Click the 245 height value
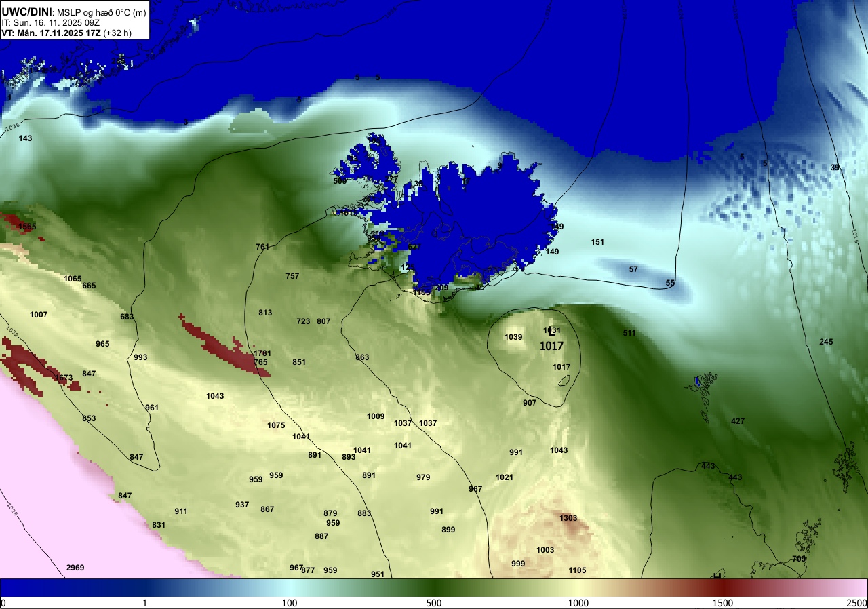The image size is (868, 609). point(826,342)
